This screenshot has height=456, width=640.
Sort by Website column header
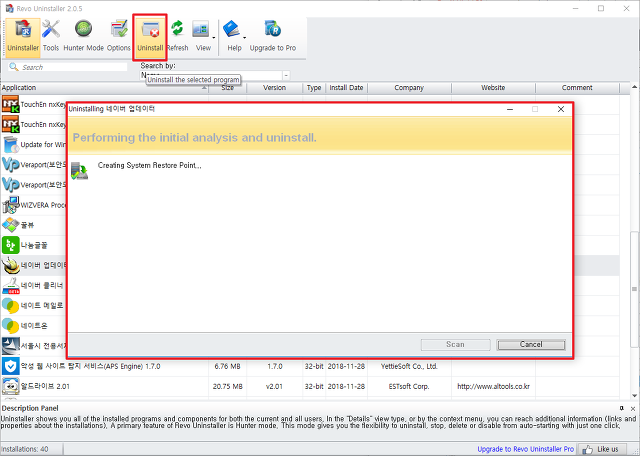[x=493, y=88]
